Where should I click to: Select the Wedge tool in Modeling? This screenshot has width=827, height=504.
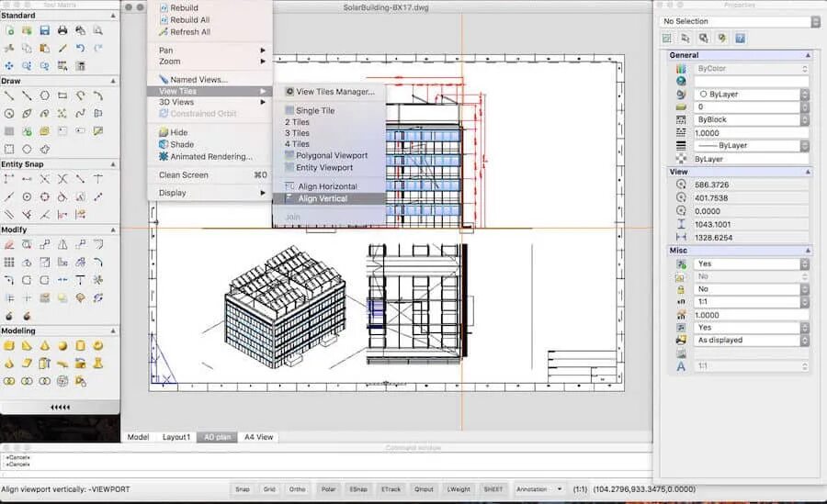27,346
